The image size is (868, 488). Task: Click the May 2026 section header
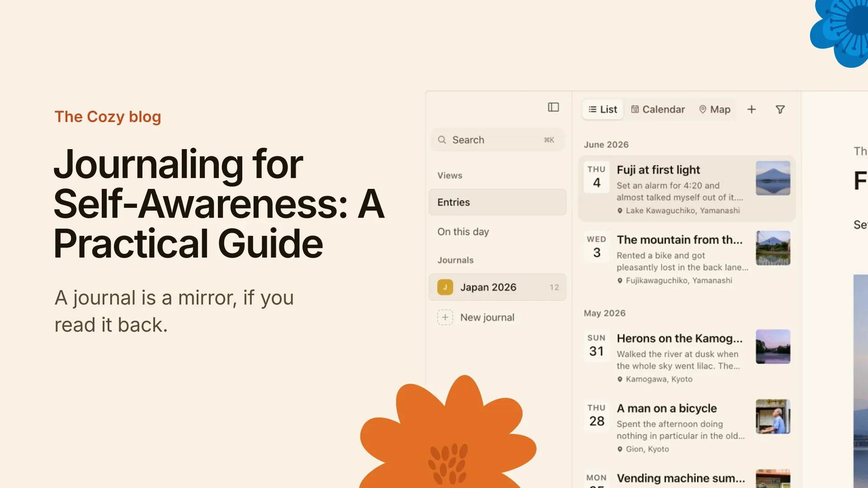pos(604,313)
